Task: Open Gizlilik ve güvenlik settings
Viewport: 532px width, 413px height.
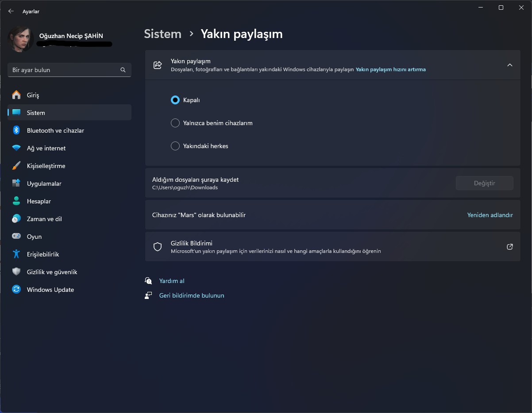Action: tap(52, 272)
